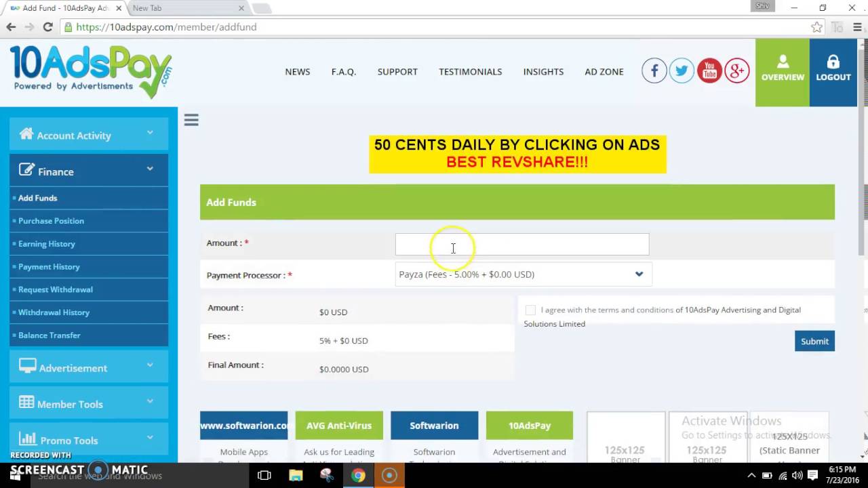Open Task View on taskbar
Screen dimensions: 868x488
click(264, 475)
